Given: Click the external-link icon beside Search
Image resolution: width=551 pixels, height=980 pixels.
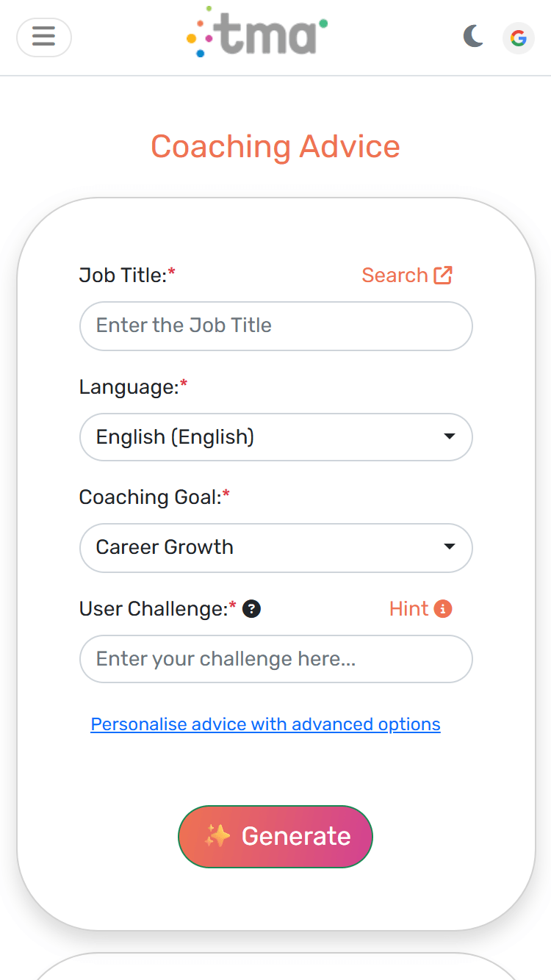Looking at the screenshot, I should click(x=443, y=275).
